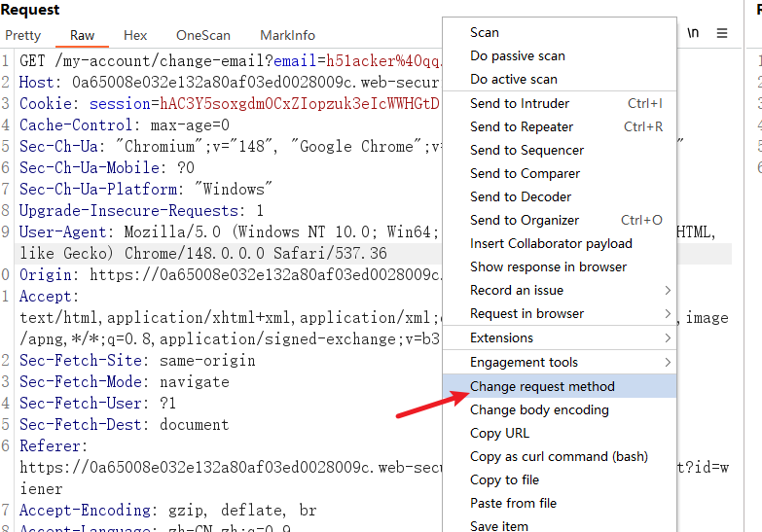762x532 pixels.
Task: Switch to the Raw tab
Action: [x=82, y=35]
